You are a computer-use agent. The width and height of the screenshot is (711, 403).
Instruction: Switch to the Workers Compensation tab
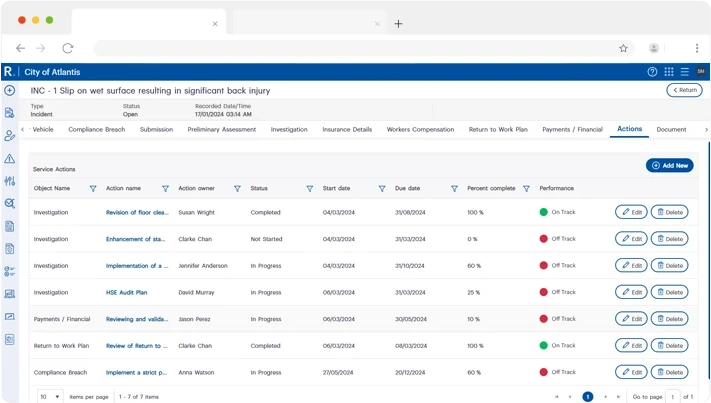[420, 129]
